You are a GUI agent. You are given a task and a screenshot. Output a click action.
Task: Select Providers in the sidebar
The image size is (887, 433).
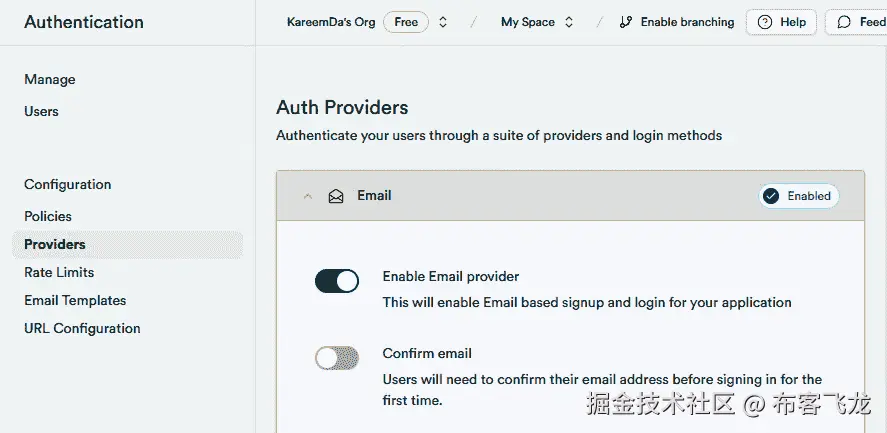[55, 244]
